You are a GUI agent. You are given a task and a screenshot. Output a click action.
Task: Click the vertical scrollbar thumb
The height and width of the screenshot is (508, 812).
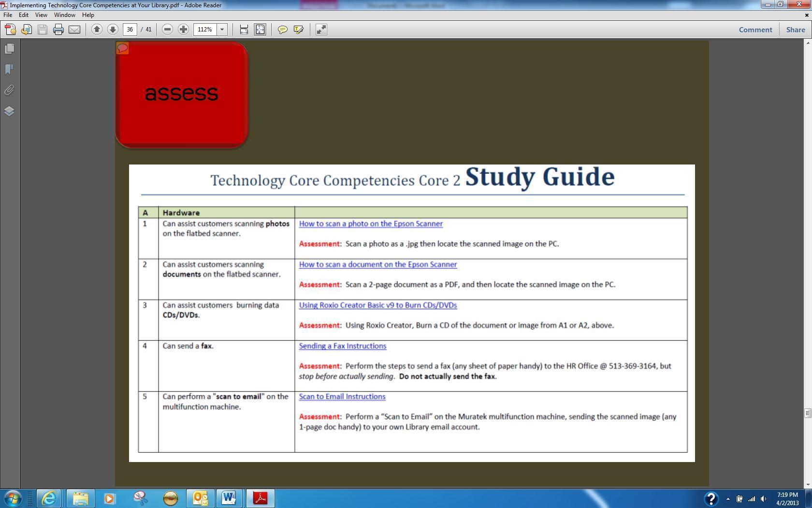[x=808, y=413]
